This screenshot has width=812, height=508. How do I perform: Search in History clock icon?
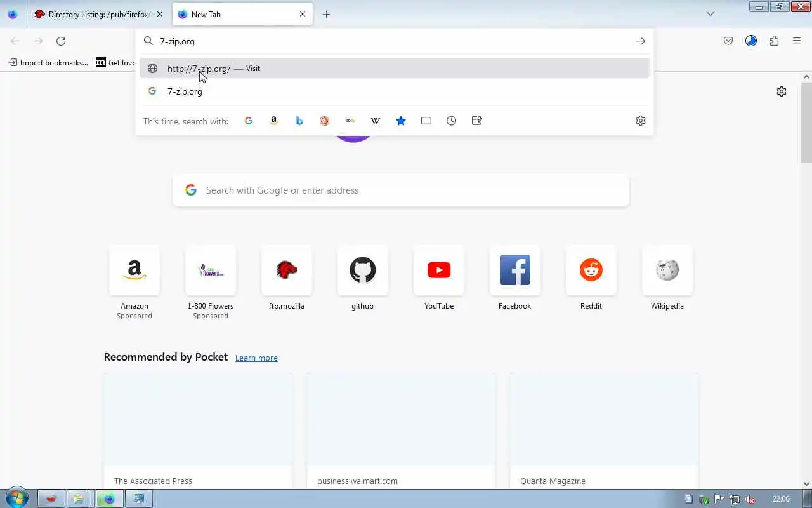(x=452, y=121)
